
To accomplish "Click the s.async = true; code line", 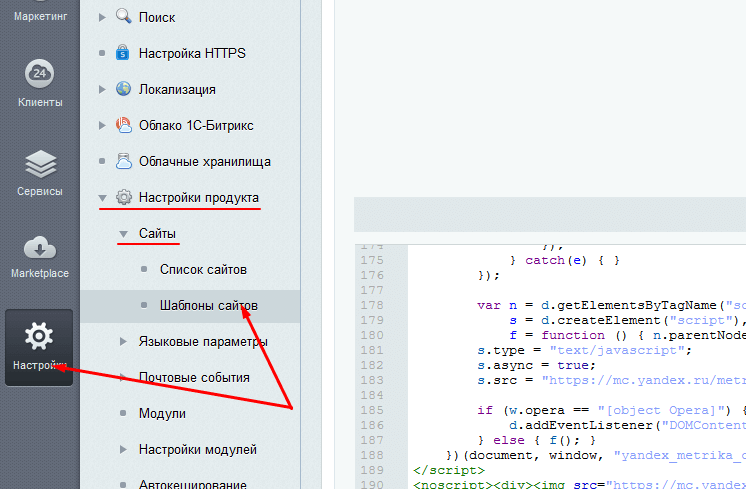I will point(536,365).
